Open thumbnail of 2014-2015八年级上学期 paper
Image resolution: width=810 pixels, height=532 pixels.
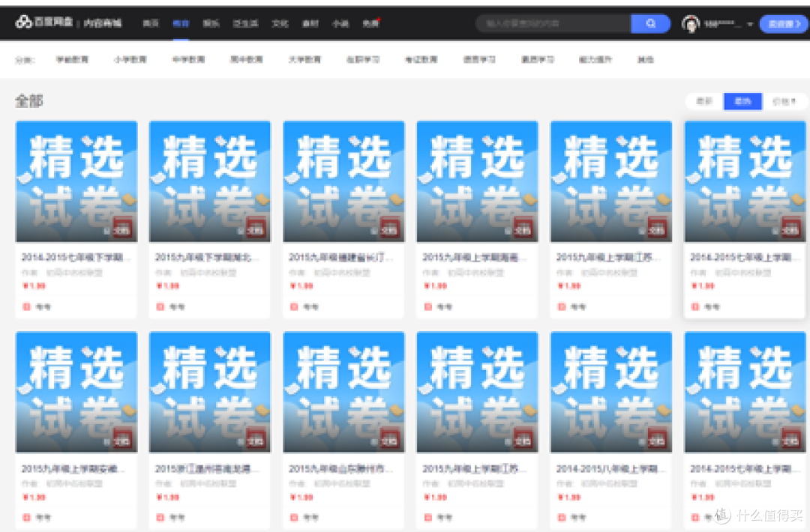click(x=612, y=392)
